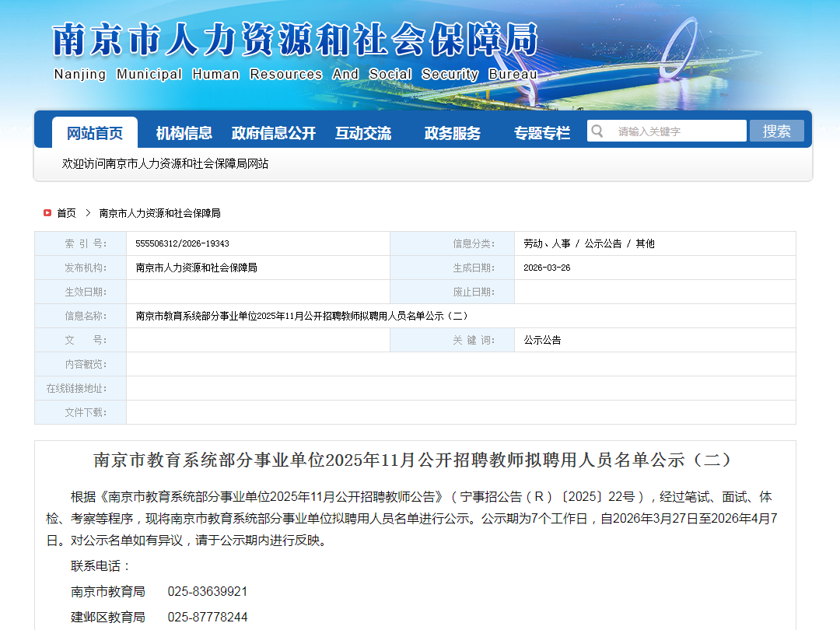Click the generation date 2026-03-26
The image size is (840, 630).
click(x=547, y=268)
